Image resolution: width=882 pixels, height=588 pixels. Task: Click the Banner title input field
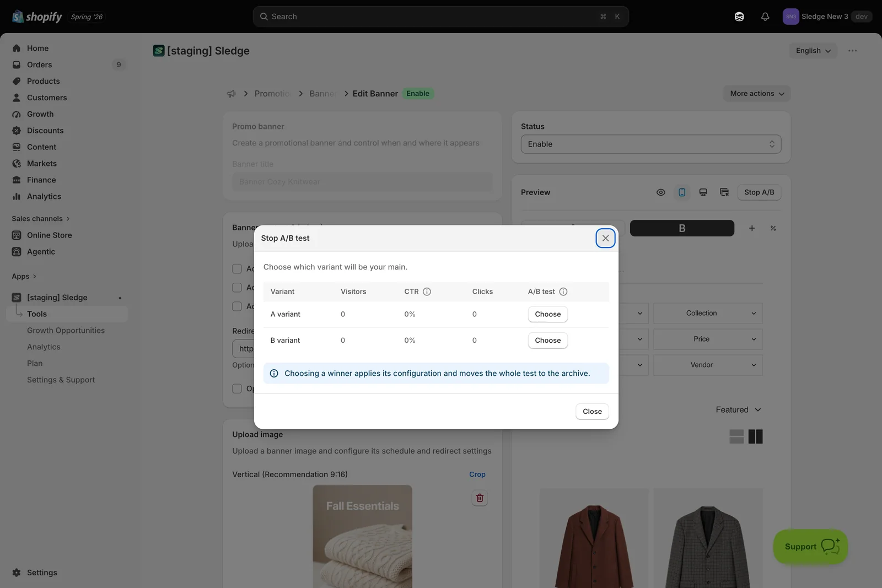pyautogui.click(x=362, y=182)
